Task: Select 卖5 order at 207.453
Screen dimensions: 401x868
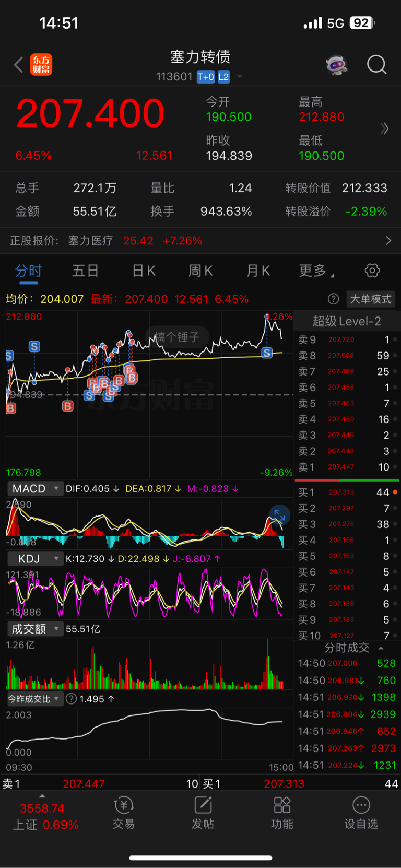Action: tap(347, 403)
